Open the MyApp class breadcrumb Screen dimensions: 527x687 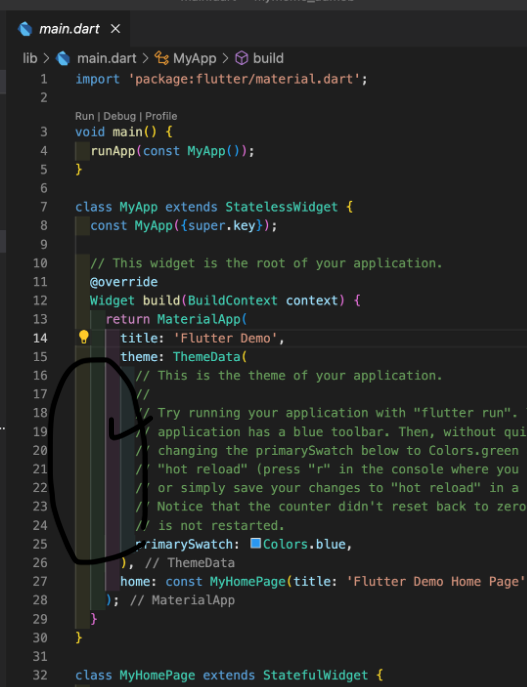click(x=195, y=58)
